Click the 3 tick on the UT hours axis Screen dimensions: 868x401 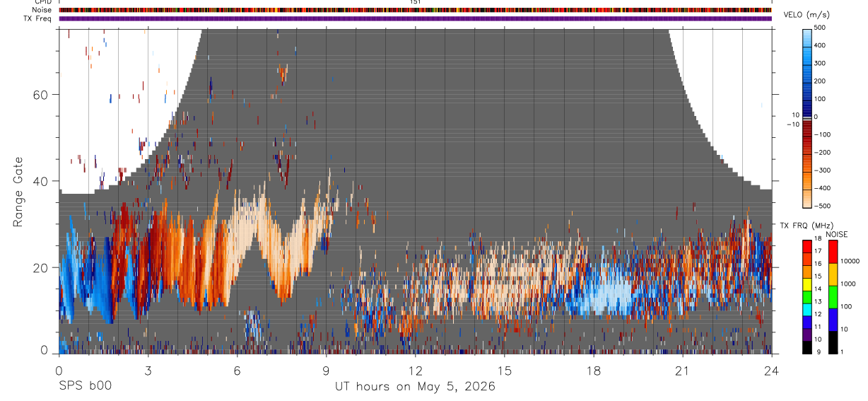[x=148, y=370]
